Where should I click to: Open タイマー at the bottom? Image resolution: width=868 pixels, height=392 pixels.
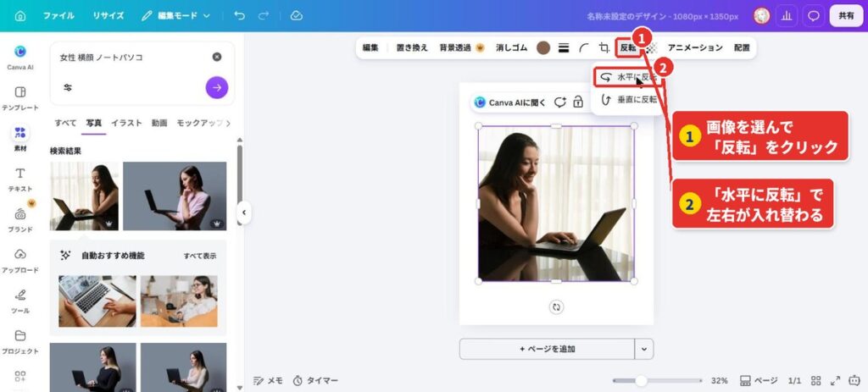(315, 381)
